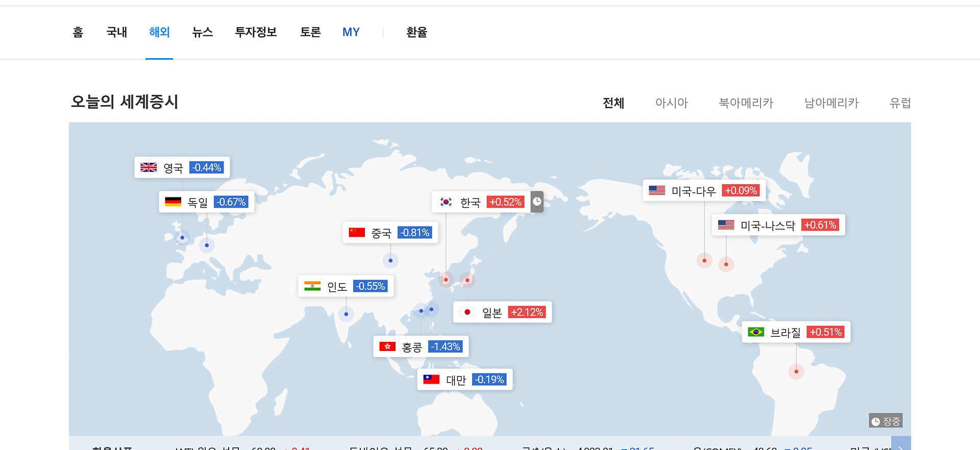
Task: Click the -0.81% China change badge
Action: 415,233
